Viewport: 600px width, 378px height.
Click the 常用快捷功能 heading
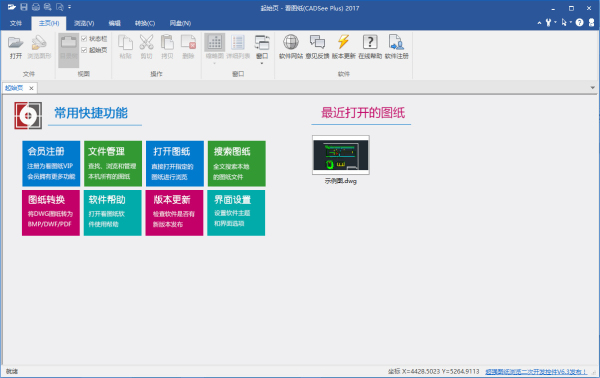point(91,113)
